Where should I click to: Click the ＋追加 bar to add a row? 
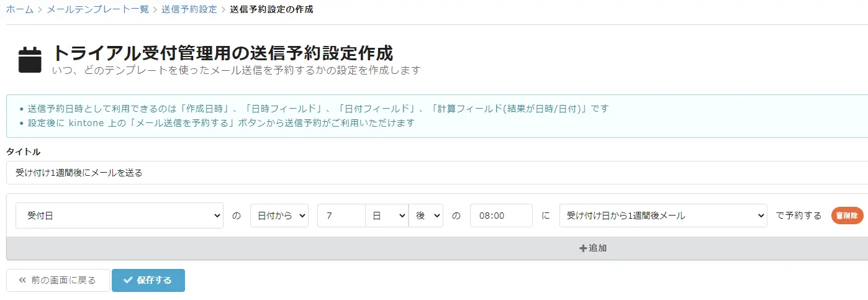pyautogui.click(x=437, y=248)
